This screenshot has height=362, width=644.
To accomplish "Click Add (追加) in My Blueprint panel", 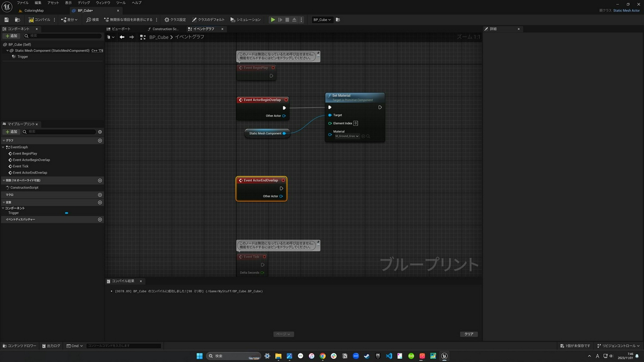I will click(11, 131).
